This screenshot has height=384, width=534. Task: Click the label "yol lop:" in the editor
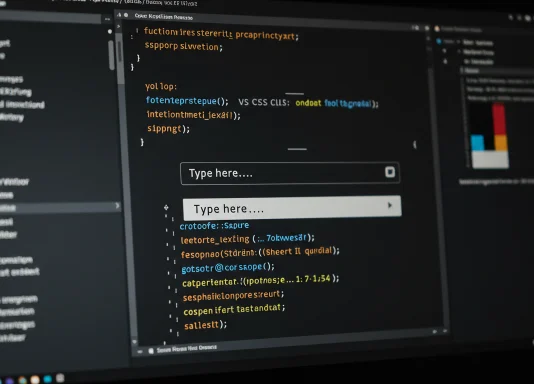[161, 86]
